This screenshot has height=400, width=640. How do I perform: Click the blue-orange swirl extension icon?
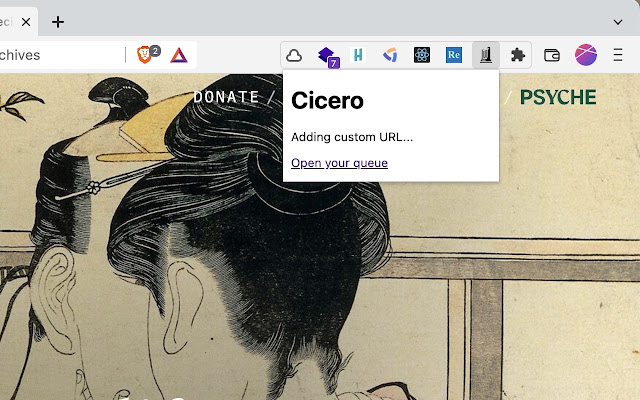390,55
